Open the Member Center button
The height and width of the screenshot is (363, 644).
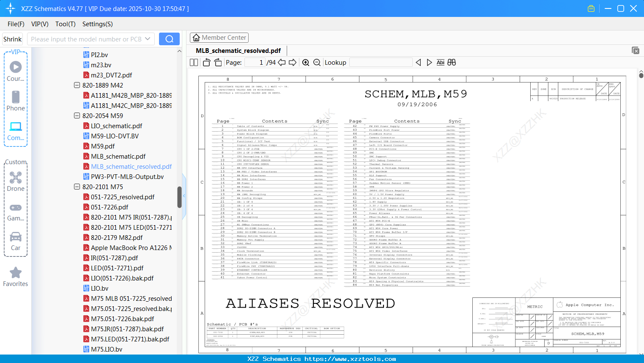coord(219,38)
